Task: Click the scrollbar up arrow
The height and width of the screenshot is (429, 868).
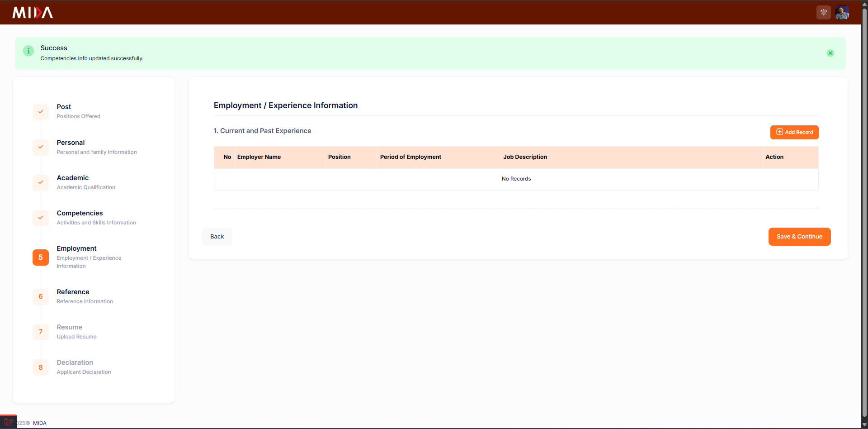Action: pos(864,4)
